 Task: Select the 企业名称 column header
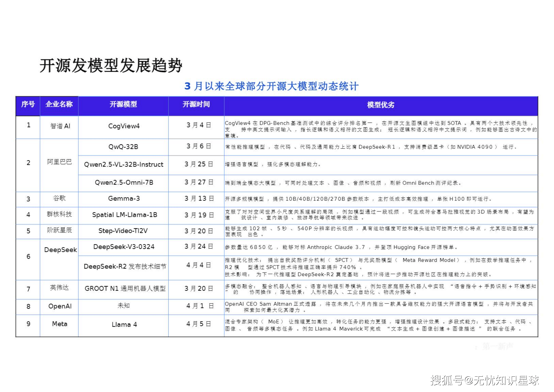coord(59,104)
